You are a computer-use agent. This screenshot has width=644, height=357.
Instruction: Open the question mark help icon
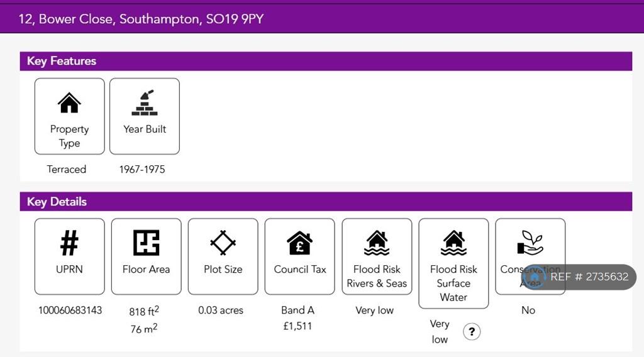pos(472,332)
